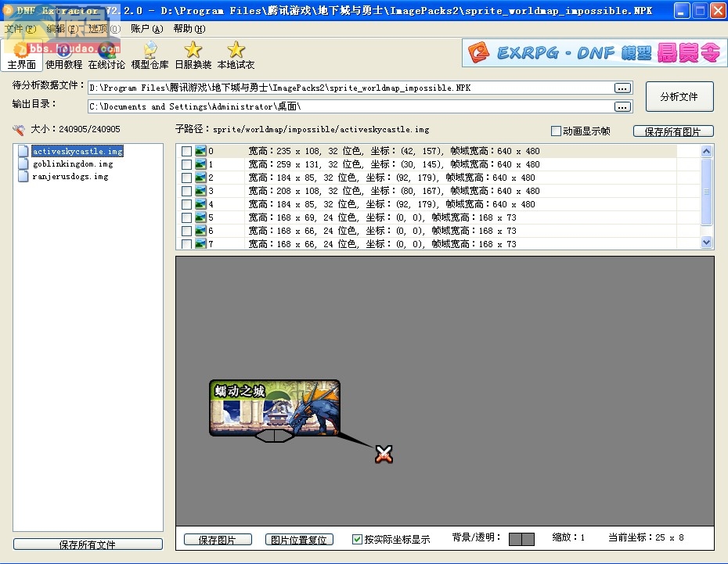The width and height of the screenshot is (728, 564).
Task: Check the checkbox for frame 4
Action: (186, 204)
